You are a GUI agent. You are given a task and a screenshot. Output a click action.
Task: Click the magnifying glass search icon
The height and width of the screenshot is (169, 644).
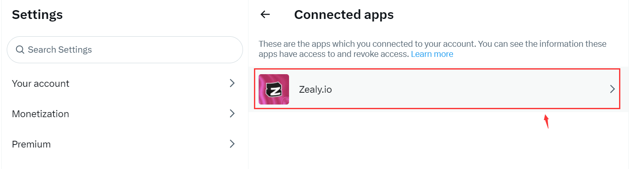point(20,50)
